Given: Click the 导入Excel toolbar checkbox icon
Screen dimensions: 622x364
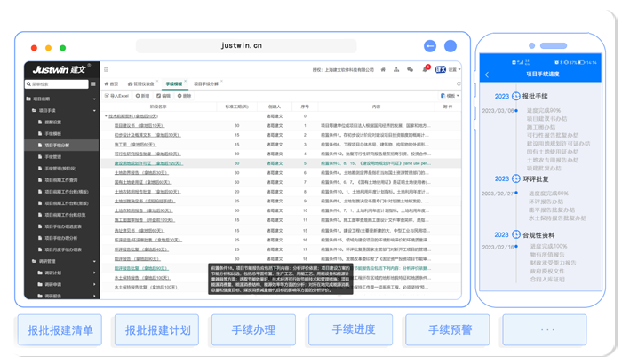Looking at the screenshot, I should click(x=108, y=95).
